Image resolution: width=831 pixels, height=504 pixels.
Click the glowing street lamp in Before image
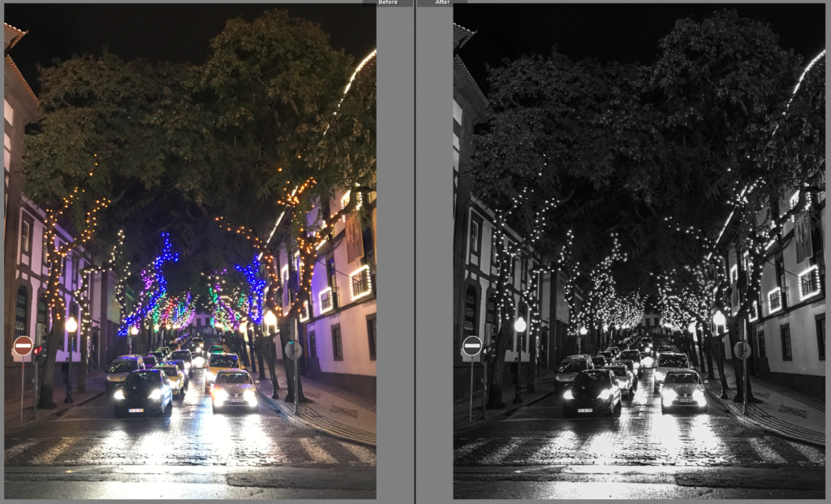[x=71, y=325]
